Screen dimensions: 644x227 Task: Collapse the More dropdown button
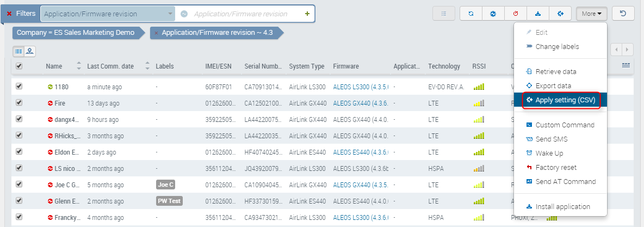tap(591, 14)
